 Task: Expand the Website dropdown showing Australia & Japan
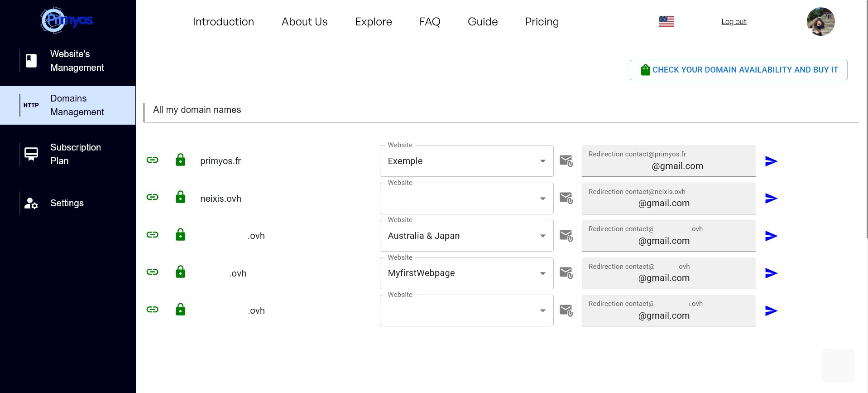click(x=466, y=236)
